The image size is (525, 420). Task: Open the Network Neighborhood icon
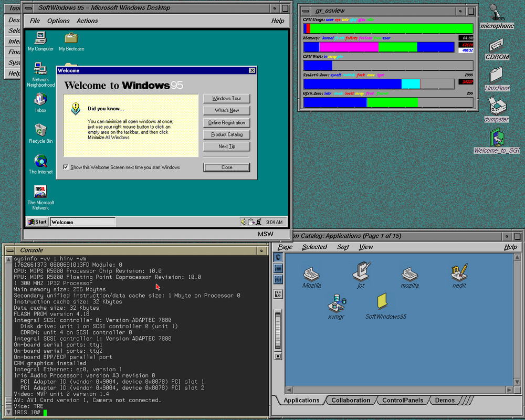[x=40, y=69]
